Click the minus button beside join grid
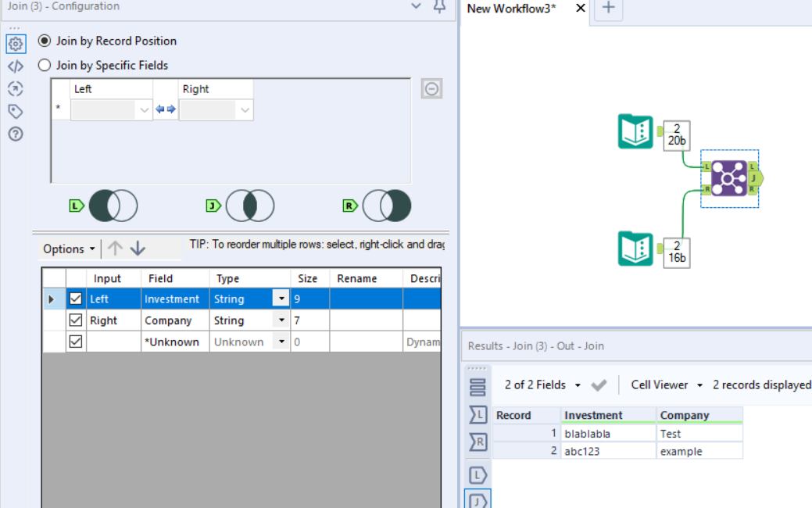Screen dimensions: 812x508 point(431,88)
